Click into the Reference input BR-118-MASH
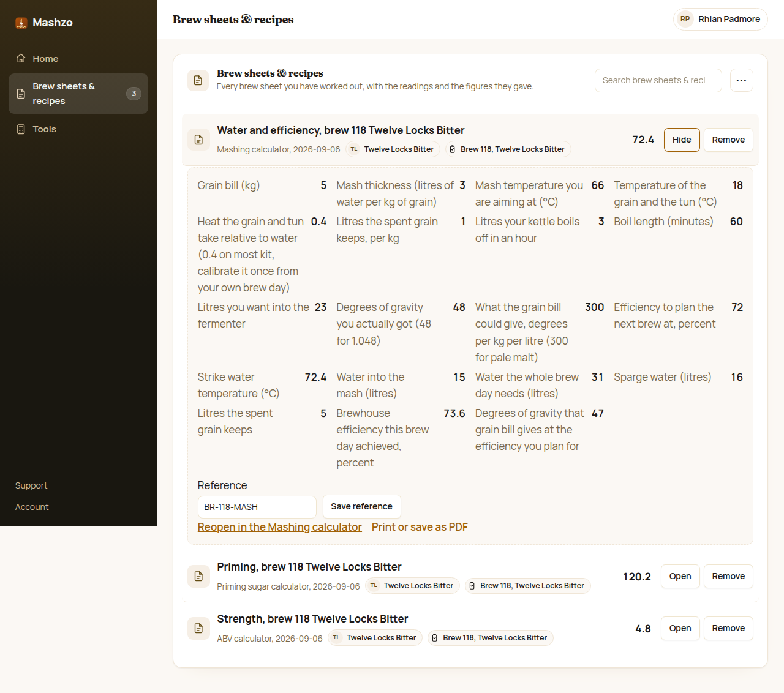 257,507
